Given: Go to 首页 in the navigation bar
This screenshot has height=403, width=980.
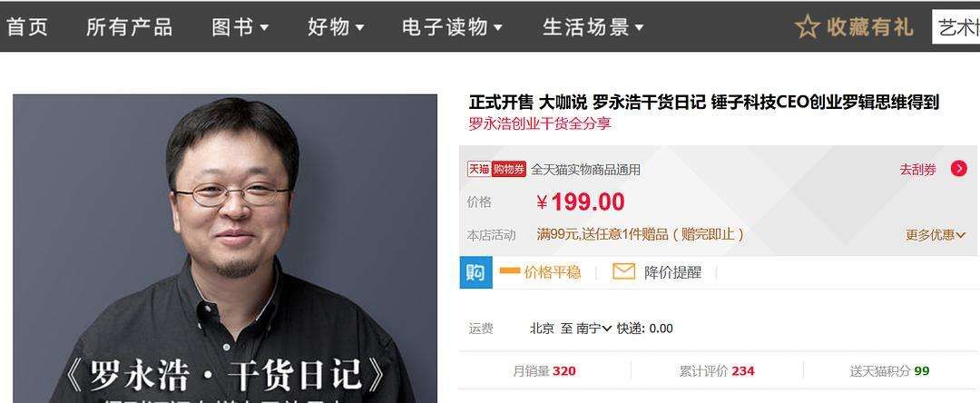Looking at the screenshot, I should pyautogui.click(x=27, y=27).
